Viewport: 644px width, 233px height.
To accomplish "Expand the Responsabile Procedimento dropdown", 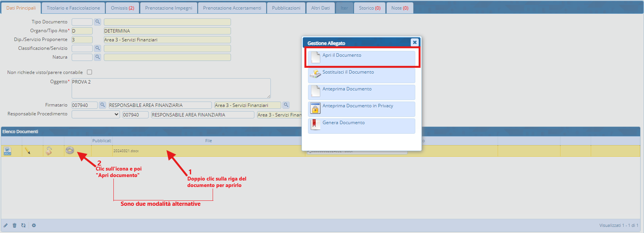I will (95, 115).
